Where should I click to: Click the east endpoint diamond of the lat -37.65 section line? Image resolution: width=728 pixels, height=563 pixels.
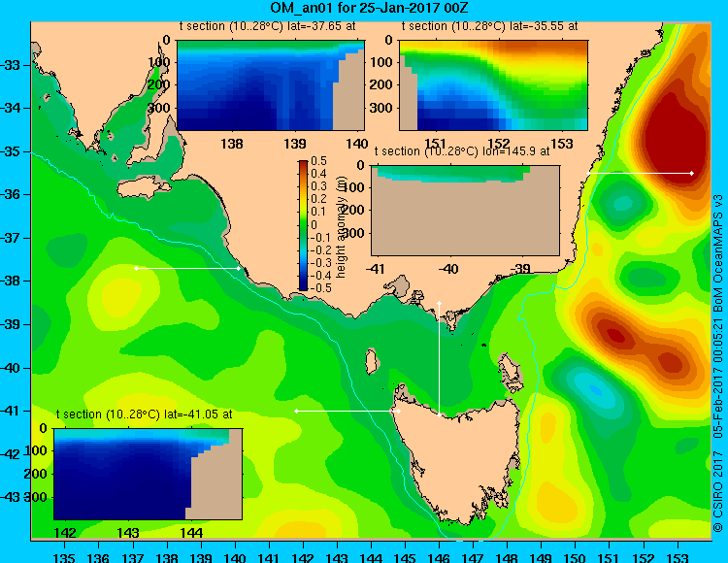tap(239, 268)
